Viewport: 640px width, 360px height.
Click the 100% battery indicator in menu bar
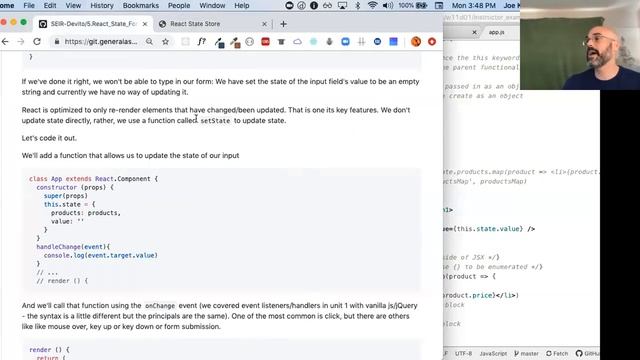click(x=412, y=5)
